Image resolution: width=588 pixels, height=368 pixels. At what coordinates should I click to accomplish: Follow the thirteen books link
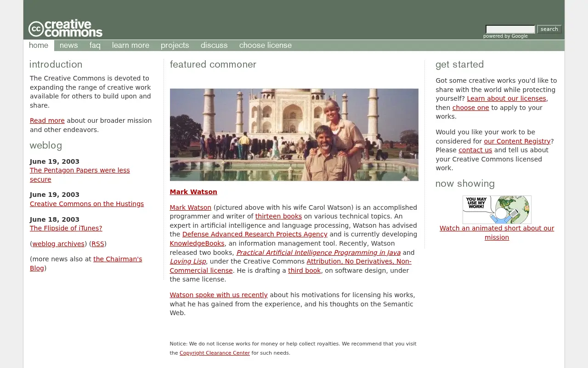(278, 216)
